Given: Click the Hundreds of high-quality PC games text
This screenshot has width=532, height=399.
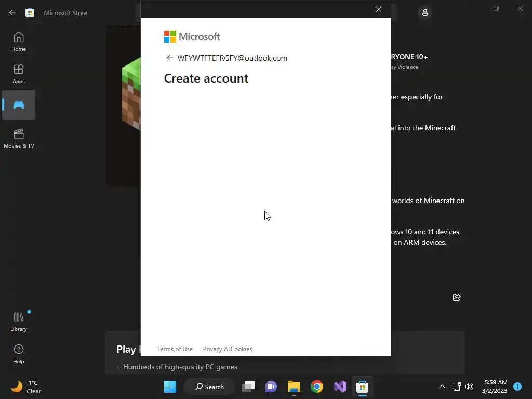Looking at the screenshot, I should [180, 367].
